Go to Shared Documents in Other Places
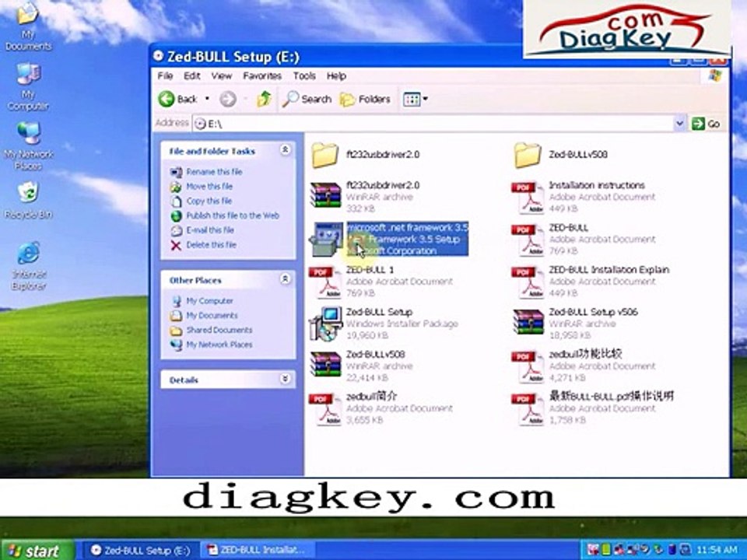 219,330
